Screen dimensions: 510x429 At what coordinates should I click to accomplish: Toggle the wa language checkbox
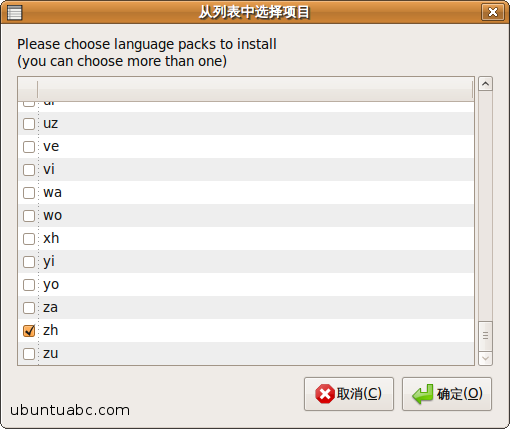[29, 193]
